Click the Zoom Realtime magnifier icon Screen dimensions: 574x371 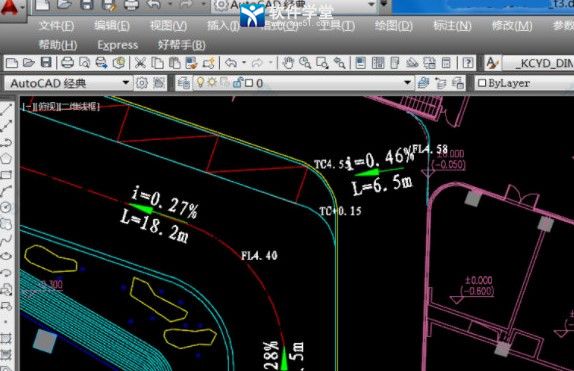pos(305,63)
